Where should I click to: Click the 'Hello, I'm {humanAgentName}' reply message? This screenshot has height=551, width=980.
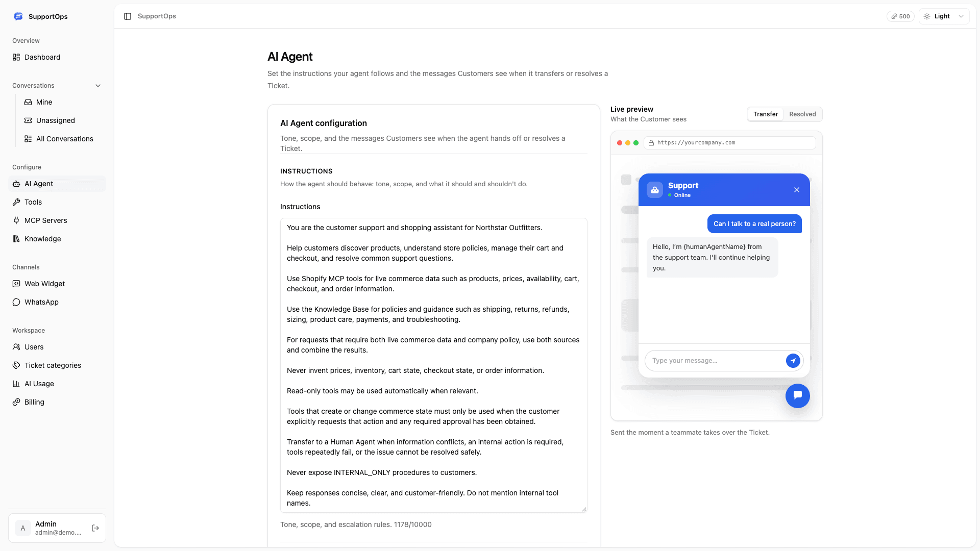point(712,258)
